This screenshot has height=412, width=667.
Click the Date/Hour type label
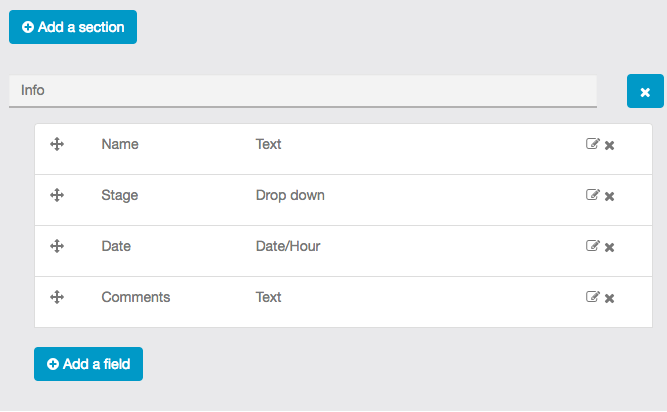[x=288, y=246]
